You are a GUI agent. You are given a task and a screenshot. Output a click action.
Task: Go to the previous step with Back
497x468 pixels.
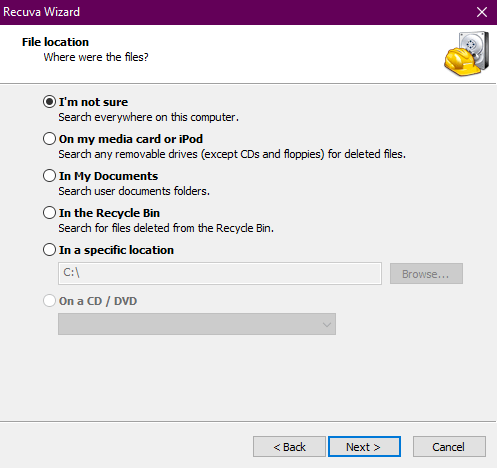tap(289, 447)
